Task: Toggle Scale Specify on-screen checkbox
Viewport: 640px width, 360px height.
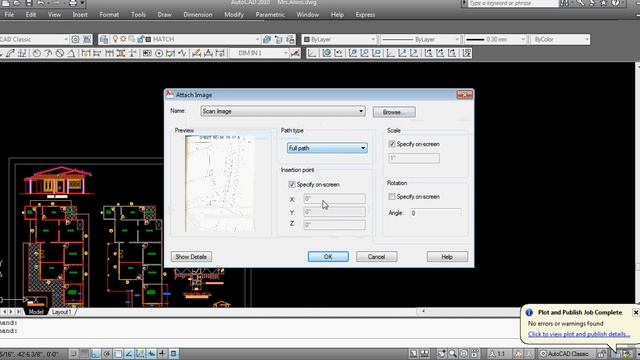Action: pyautogui.click(x=392, y=144)
